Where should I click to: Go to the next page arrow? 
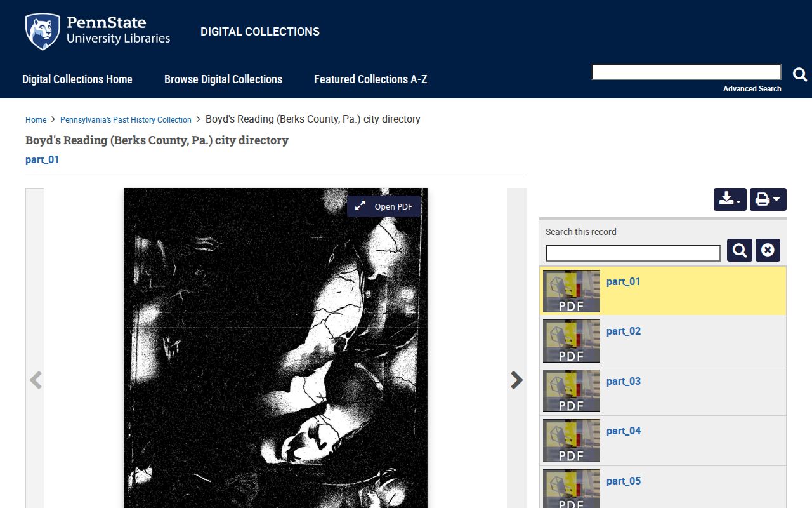click(516, 380)
